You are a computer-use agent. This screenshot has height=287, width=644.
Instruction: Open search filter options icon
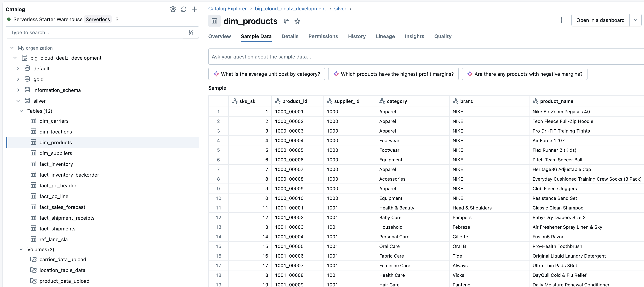pyautogui.click(x=191, y=32)
